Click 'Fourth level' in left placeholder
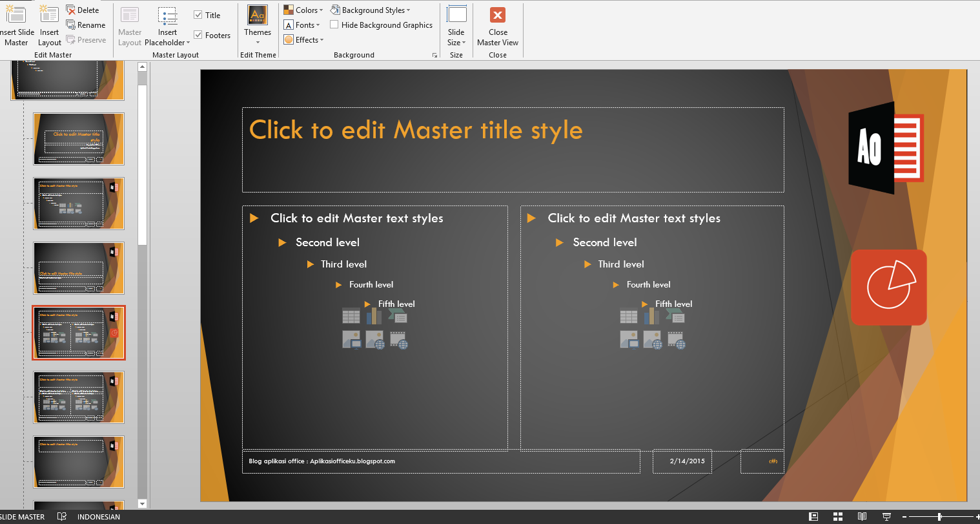Image resolution: width=980 pixels, height=524 pixels. (371, 284)
